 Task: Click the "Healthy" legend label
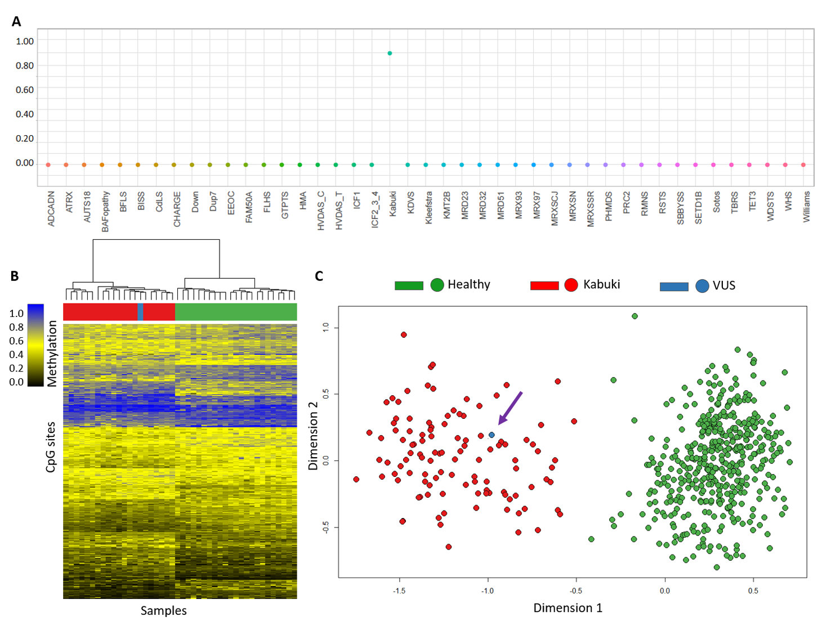click(x=469, y=284)
